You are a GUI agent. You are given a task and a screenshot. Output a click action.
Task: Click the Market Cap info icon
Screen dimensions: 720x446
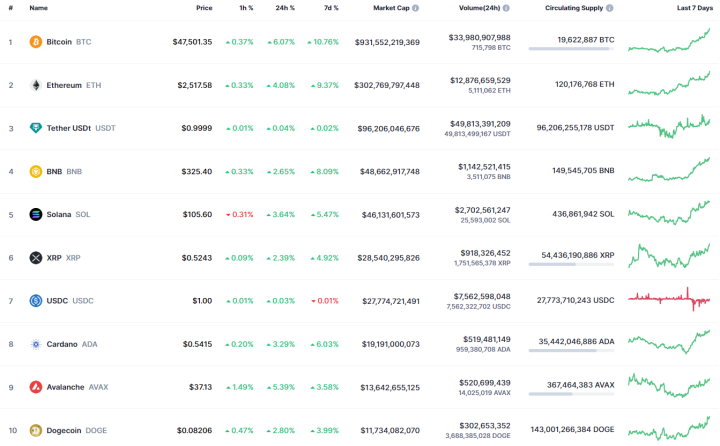pyautogui.click(x=416, y=8)
